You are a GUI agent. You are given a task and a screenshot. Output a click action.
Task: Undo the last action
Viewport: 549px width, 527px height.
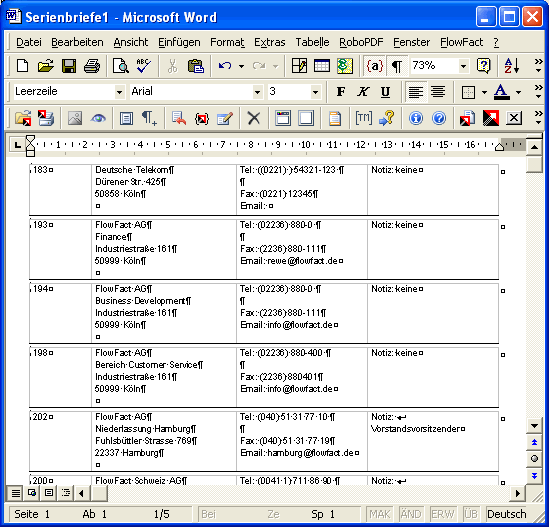point(224,66)
